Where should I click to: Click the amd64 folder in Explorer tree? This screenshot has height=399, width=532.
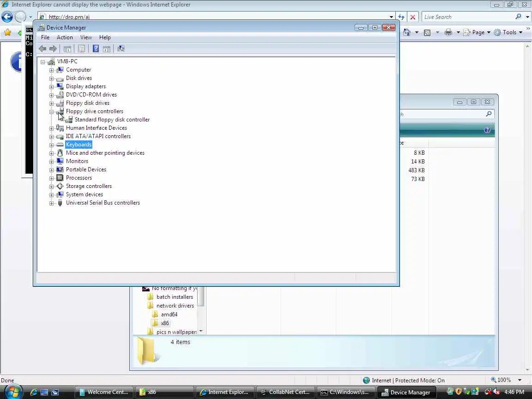[169, 314]
